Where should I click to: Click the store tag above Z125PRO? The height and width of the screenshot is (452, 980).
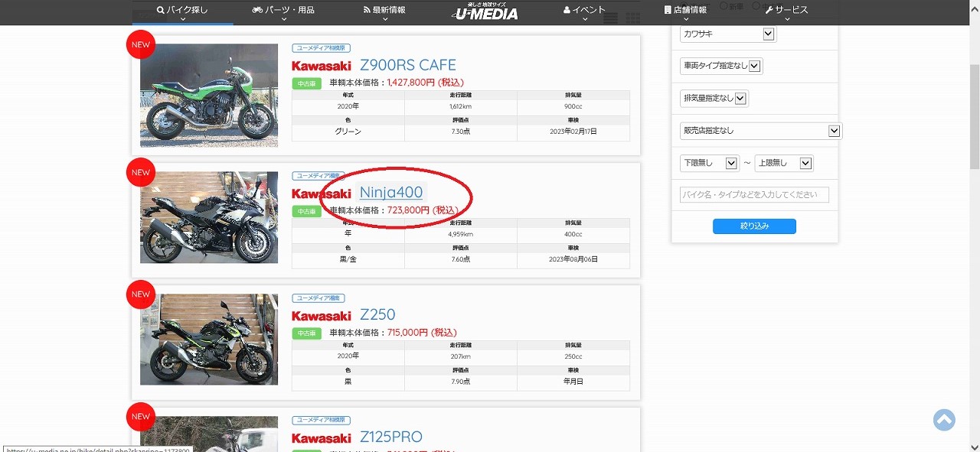tap(322, 421)
